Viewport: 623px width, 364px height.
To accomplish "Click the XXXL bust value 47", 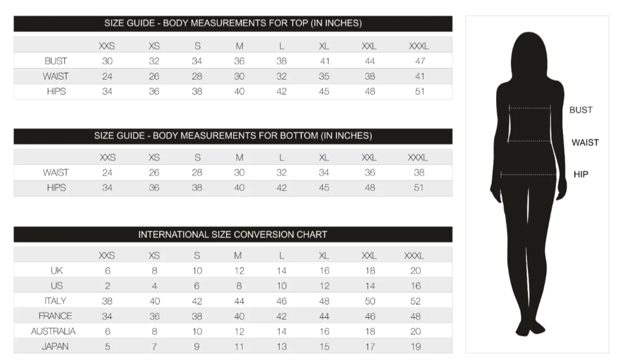I will (x=420, y=61).
